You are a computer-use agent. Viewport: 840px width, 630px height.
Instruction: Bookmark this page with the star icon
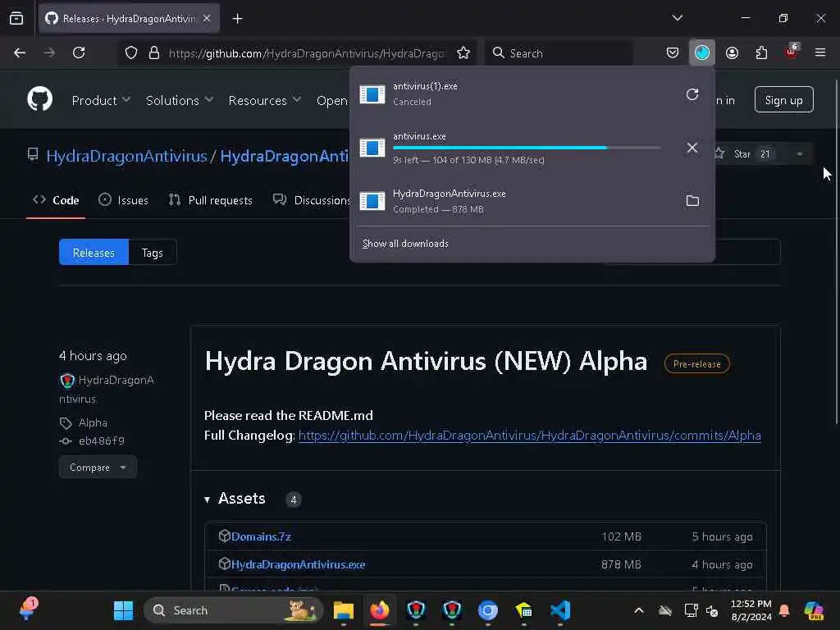tap(463, 53)
